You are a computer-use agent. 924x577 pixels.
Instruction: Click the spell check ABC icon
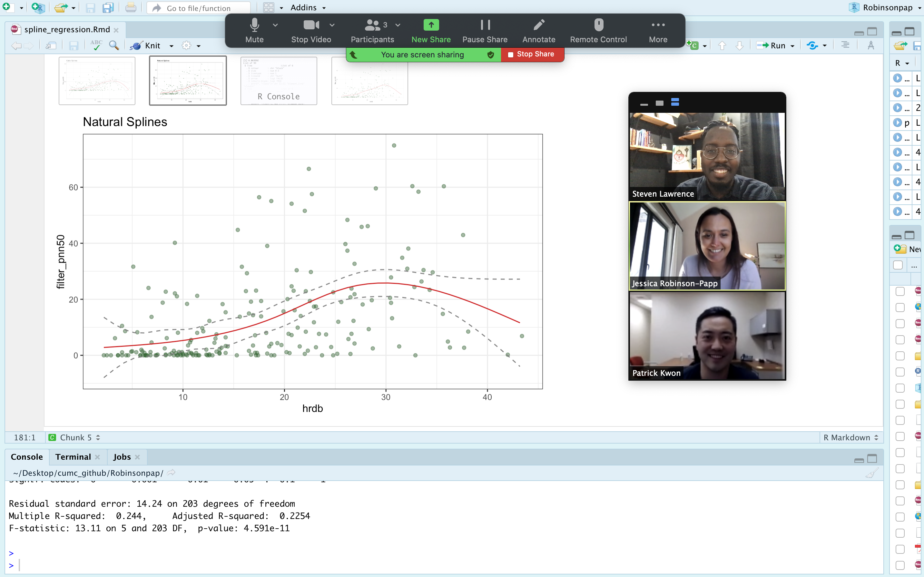pos(96,45)
